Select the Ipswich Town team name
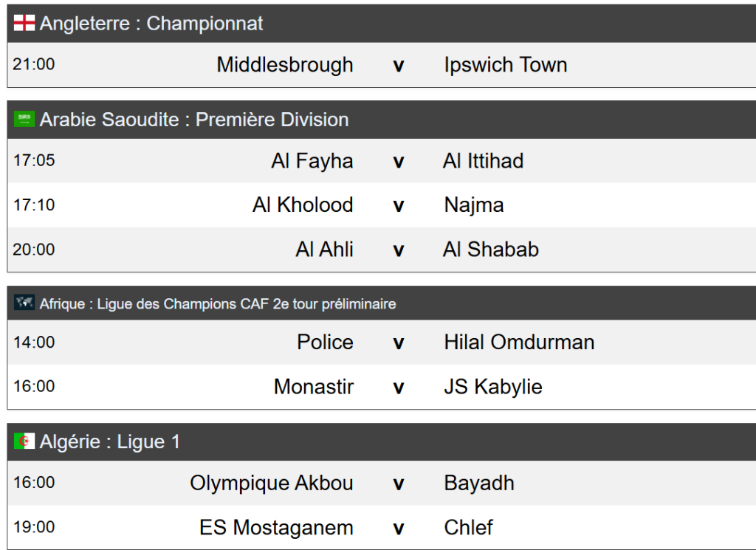Viewport: 756px width, 550px height. tap(506, 65)
